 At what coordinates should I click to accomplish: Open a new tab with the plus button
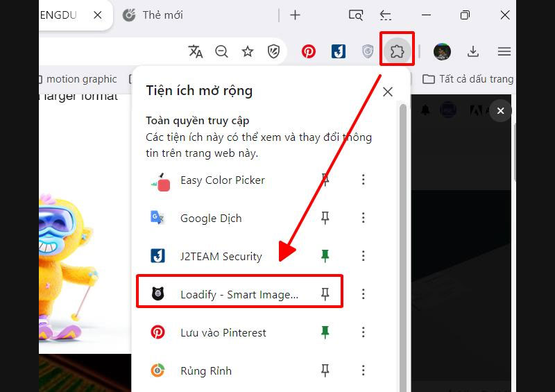coord(295,15)
